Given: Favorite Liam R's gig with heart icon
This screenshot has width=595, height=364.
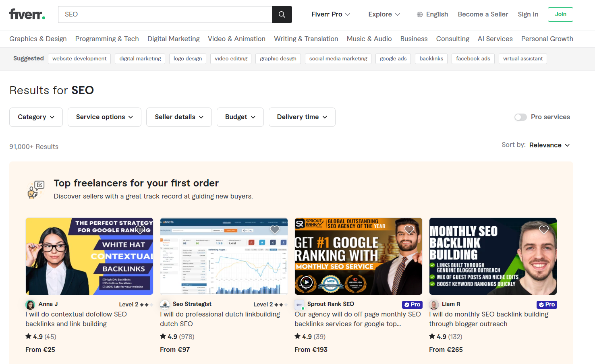Looking at the screenshot, I should [x=544, y=230].
